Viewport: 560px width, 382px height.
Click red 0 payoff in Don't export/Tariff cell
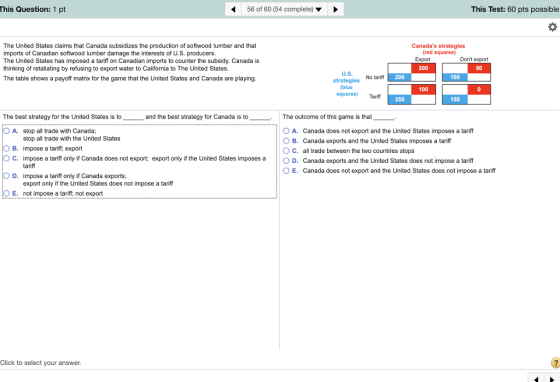coord(479,90)
